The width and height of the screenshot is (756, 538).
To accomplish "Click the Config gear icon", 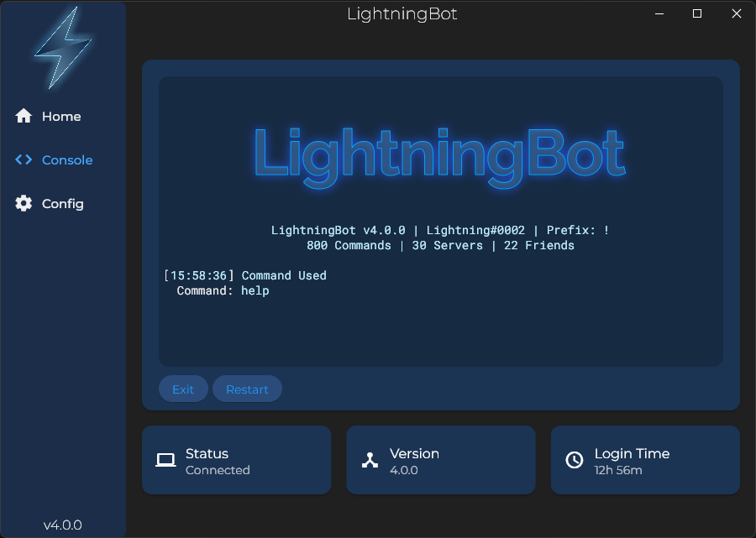I will [24, 203].
